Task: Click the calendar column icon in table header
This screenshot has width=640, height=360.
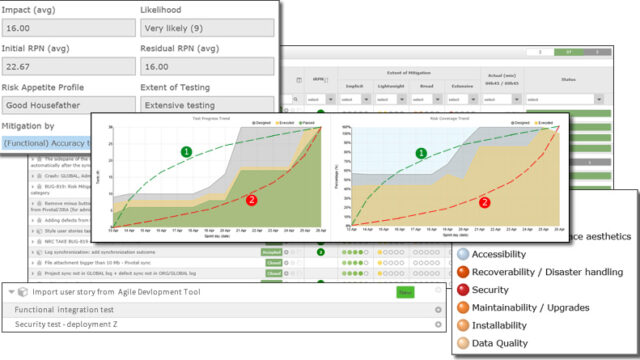Action: click(299, 80)
